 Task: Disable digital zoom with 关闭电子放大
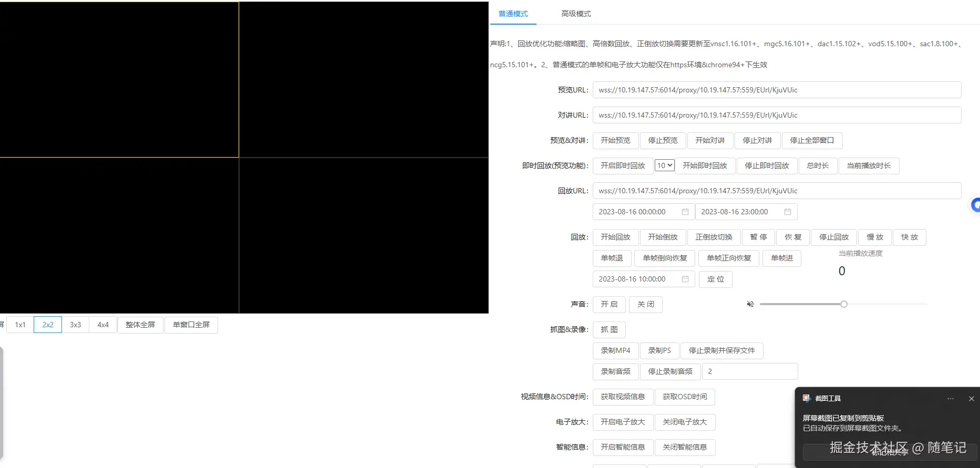(x=685, y=422)
